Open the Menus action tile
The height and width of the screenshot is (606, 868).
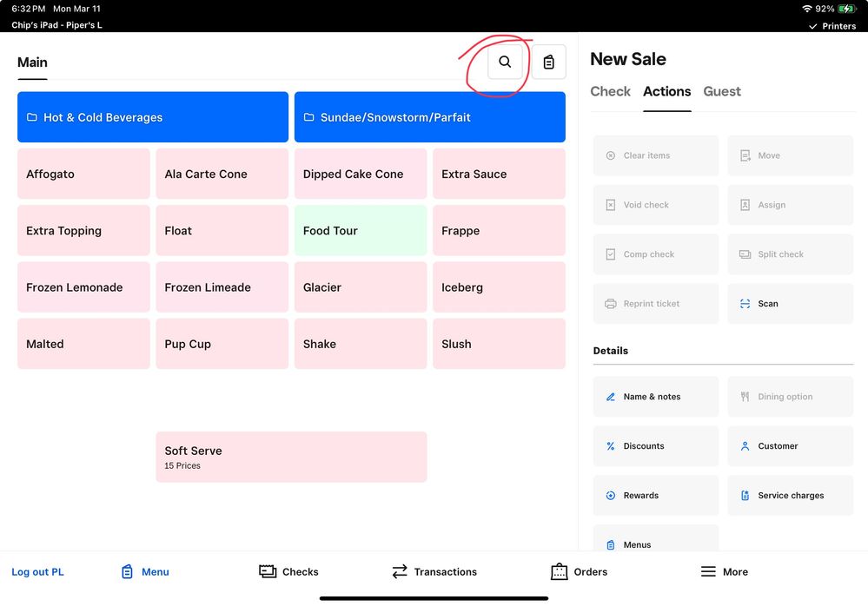(x=655, y=540)
